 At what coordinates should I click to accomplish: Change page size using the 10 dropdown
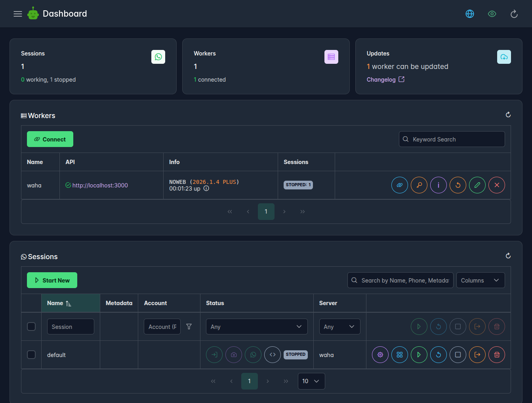pyautogui.click(x=311, y=381)
